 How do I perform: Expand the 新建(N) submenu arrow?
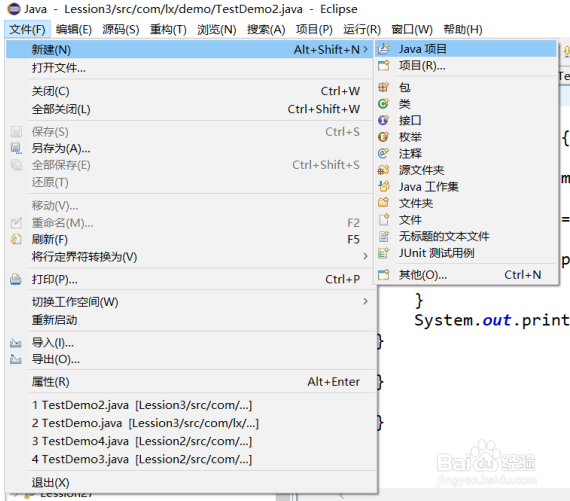(x=365, y=49)
